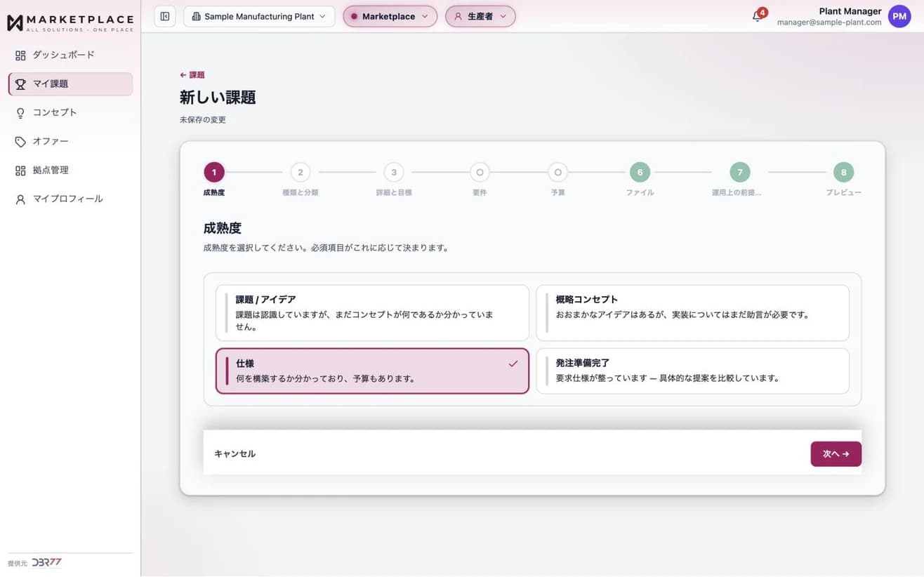Image resolution: width=924 pixels, height=577 pixels.
Task: Open notifications bell with 4 badge
Action: pyautogui.click(x=757, y=16)
